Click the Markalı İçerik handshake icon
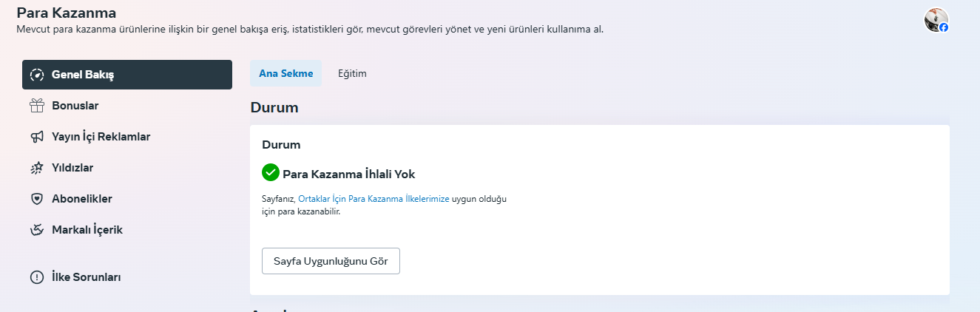This screenshot has width=980, height=312. coord(37,230)
